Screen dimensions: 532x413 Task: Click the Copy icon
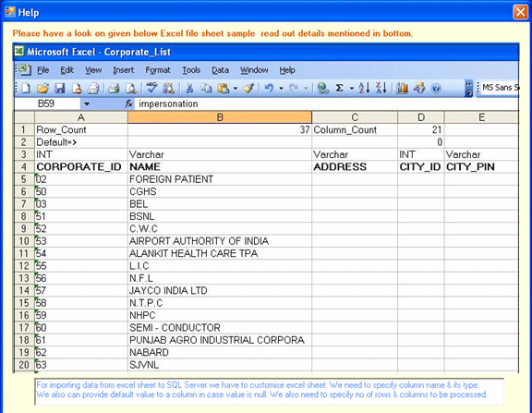[206, 89]
